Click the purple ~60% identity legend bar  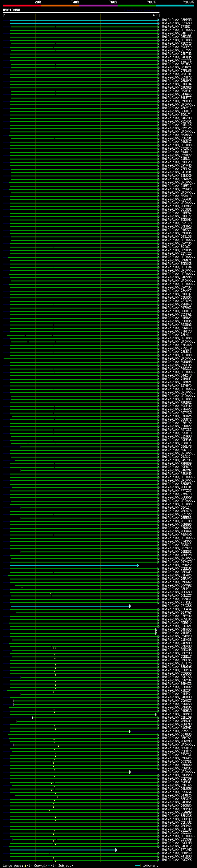(98, 6)
